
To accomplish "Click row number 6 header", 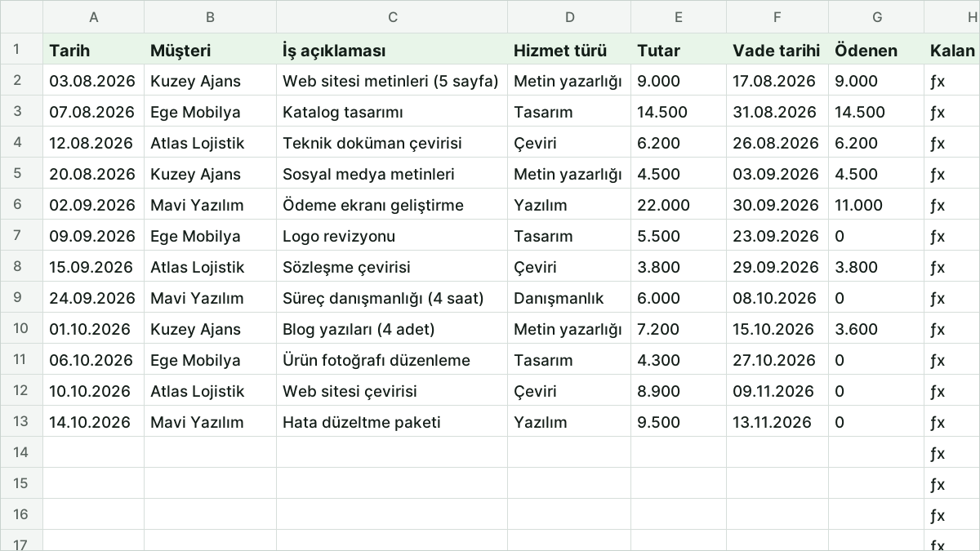I will coord(21,204).
